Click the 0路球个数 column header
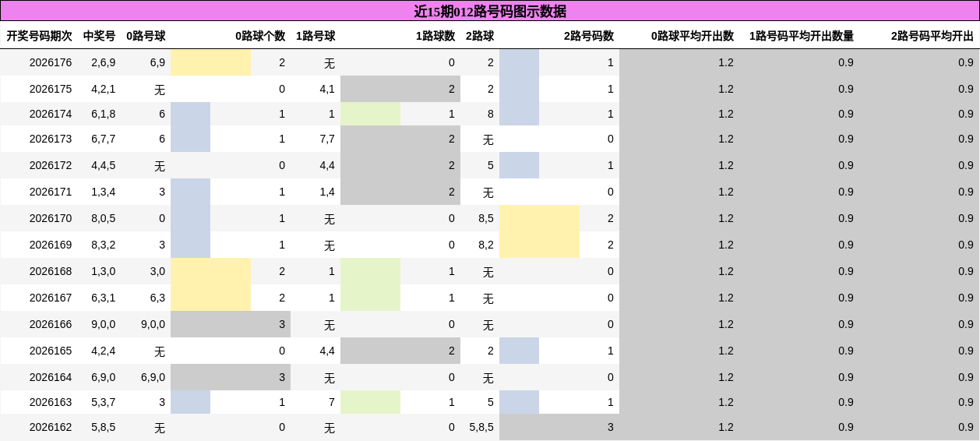The width and height of the screenshot is (980, 441). 260,36
